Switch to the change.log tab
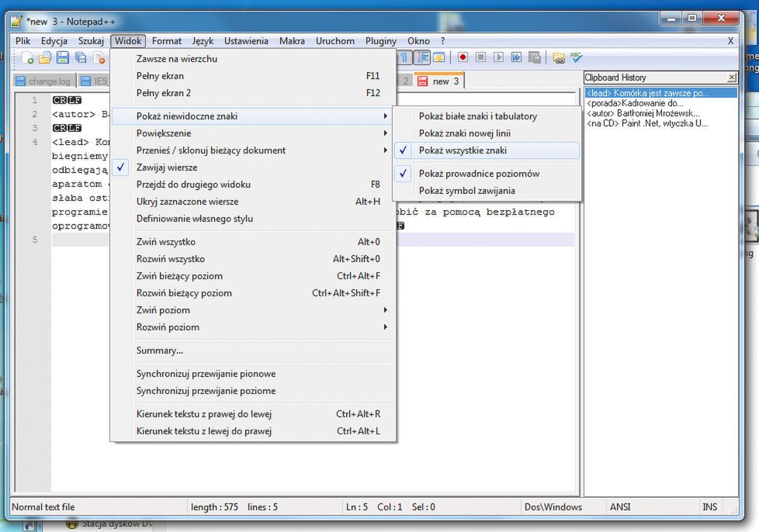The width and height of the screenshot is (759, 532). (43, 81)
